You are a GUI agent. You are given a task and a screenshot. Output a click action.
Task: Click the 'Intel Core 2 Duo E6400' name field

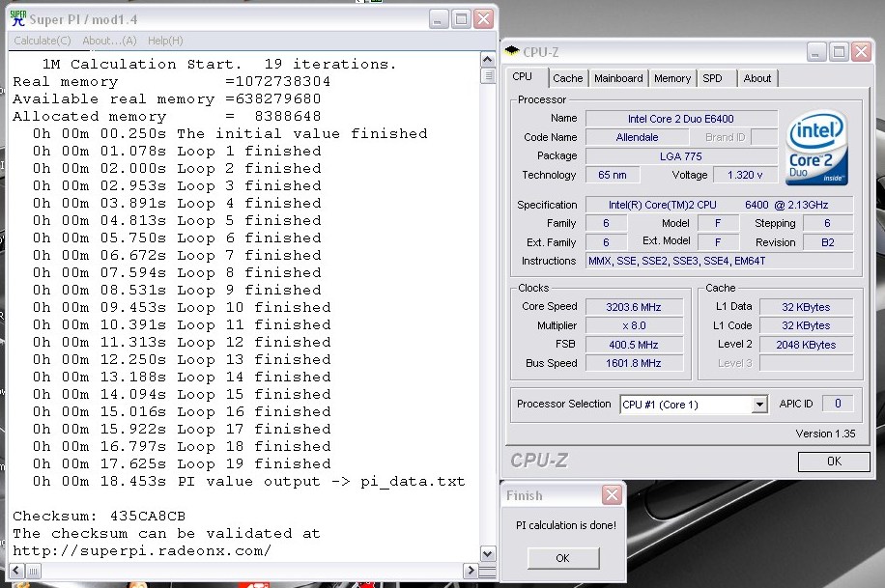coord(681,119)
